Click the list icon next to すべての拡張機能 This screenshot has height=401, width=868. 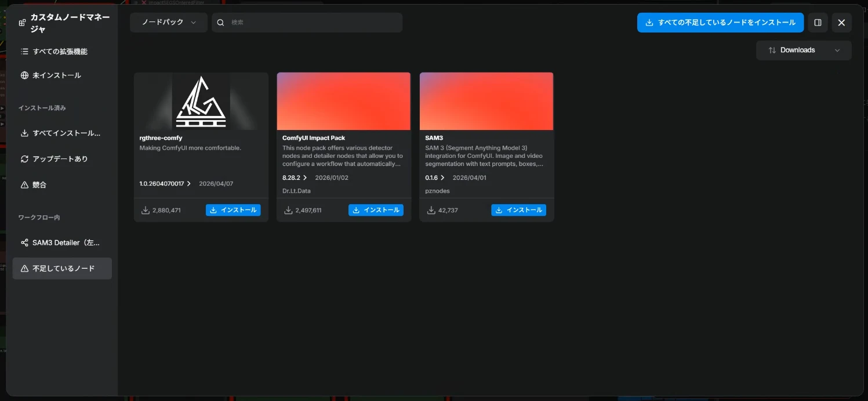tap(24, 52)
